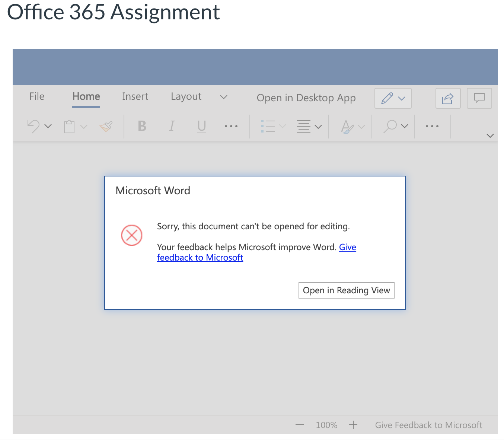504x440 pixels.
Task: Expand the ribbon using bottom-right chevron
Action: coord(490,136)
